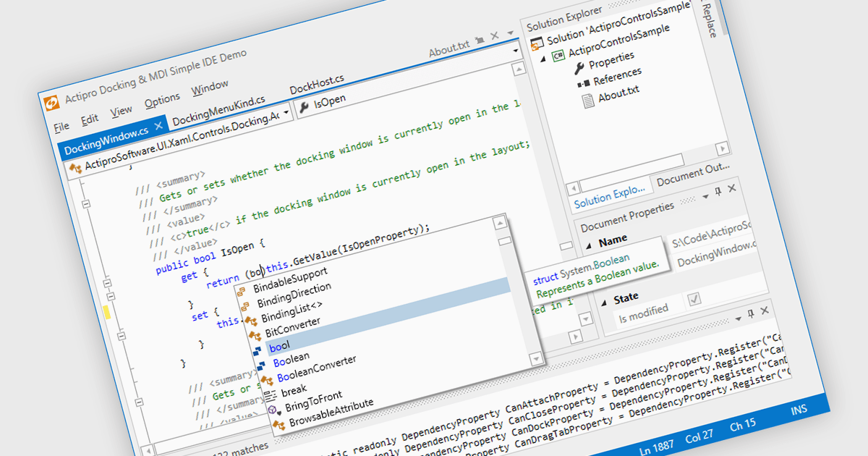Click the class icon next to the ActiproSoftware namespace dropdown

tap(75, 168)
